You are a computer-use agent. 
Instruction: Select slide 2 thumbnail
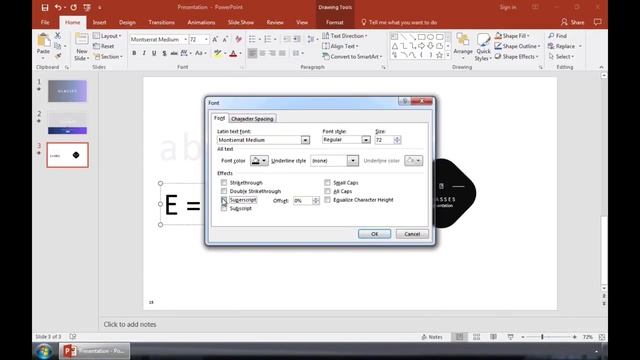67,124
